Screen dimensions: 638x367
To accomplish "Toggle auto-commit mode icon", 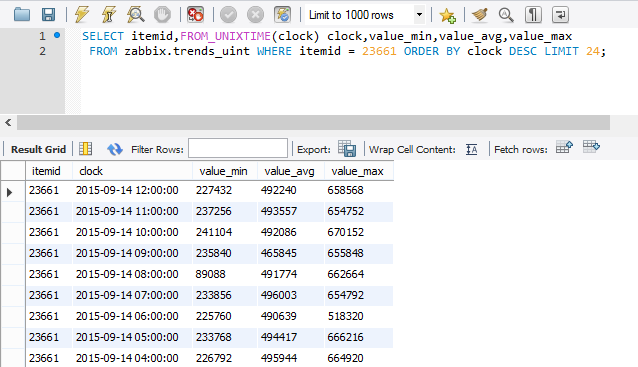I will (282, 15).
